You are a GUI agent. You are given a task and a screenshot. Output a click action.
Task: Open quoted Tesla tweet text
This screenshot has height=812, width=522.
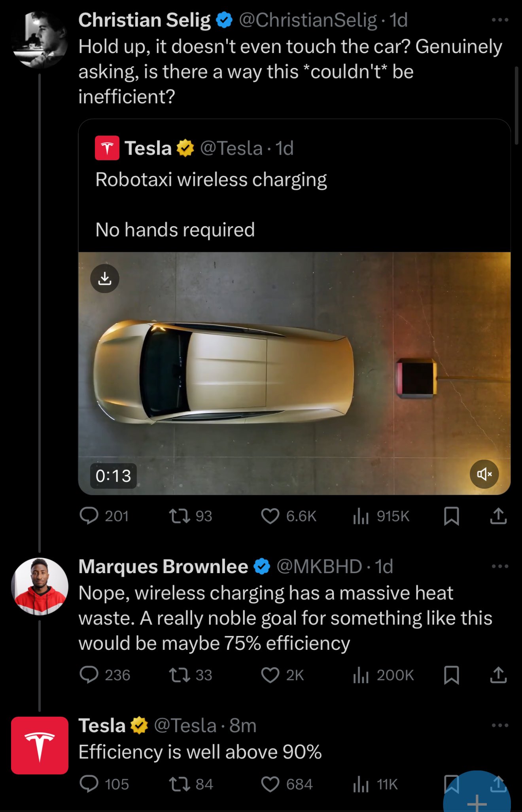coord(211,180)
